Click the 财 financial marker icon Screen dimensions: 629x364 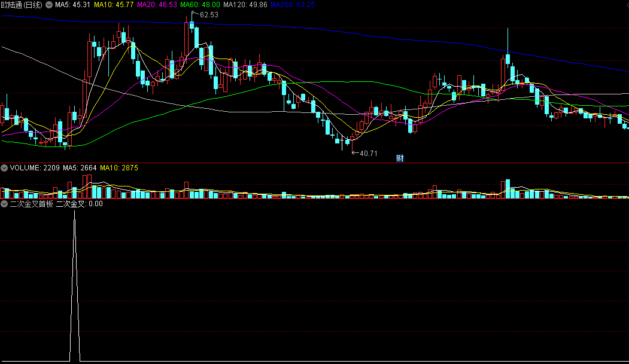(400, 158)
